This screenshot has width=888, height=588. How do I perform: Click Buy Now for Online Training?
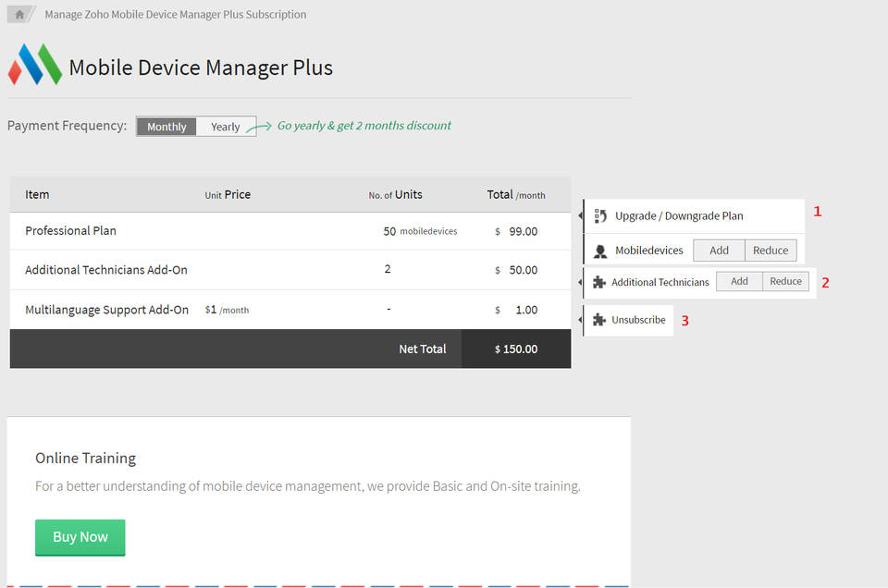tap(80, 536)
